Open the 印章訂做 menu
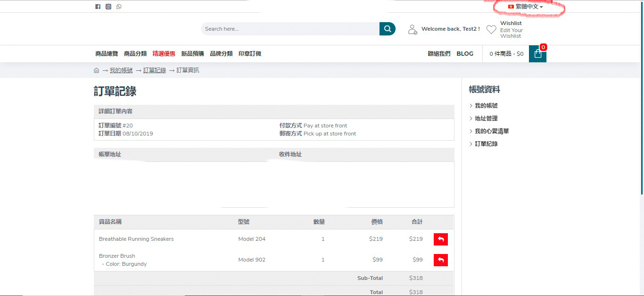644x296 pixels. click(x=250, y=54)
